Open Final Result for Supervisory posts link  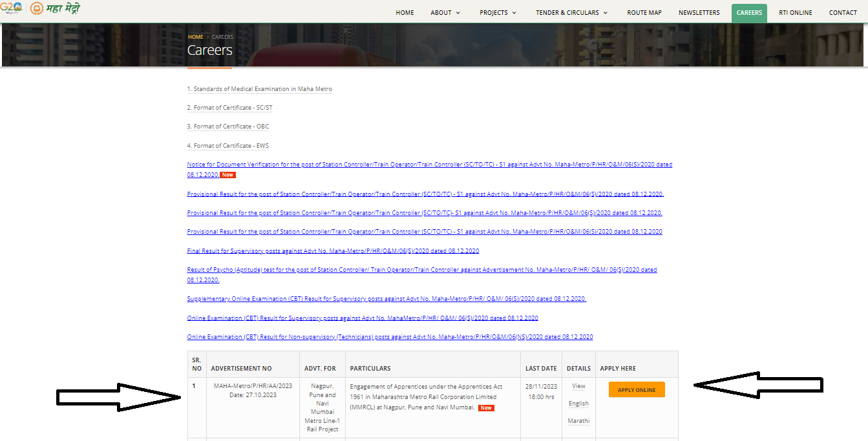[333, 251]
